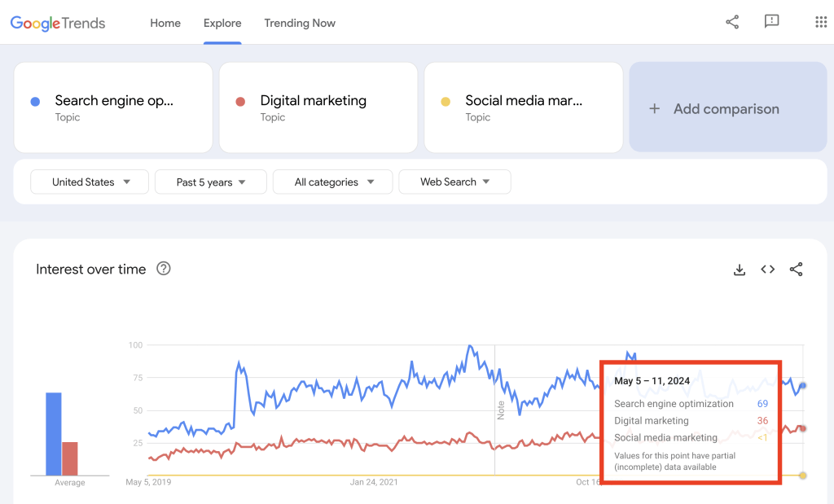834x504 pixels.
Task: Click the Google Trends logo
Action: click(58, 23)
